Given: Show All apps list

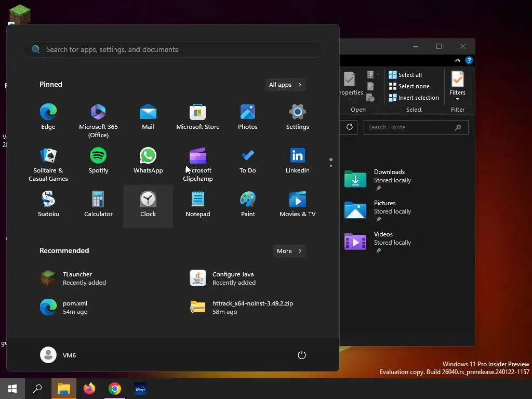Looking at the screenshot, I should [x=285, y=85].
